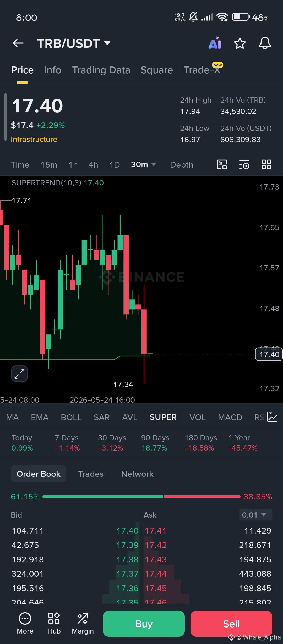
Task: Change order book precision 0.01 dropdown
Action: (255, 515)
